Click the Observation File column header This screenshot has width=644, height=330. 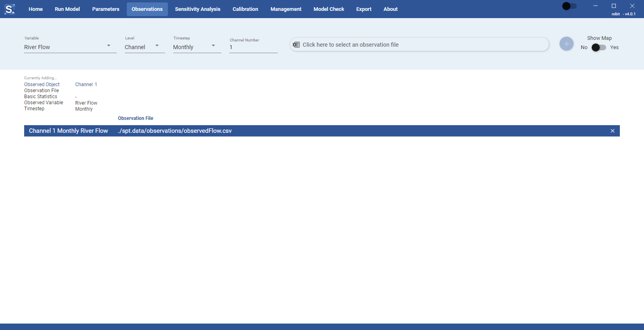(x=136, y=118)
